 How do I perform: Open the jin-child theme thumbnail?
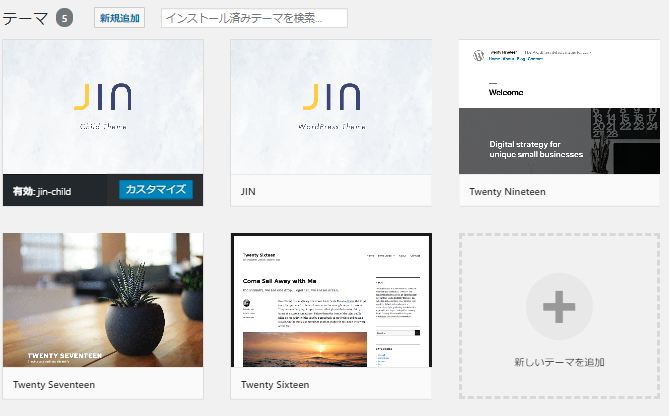point(103,107)
